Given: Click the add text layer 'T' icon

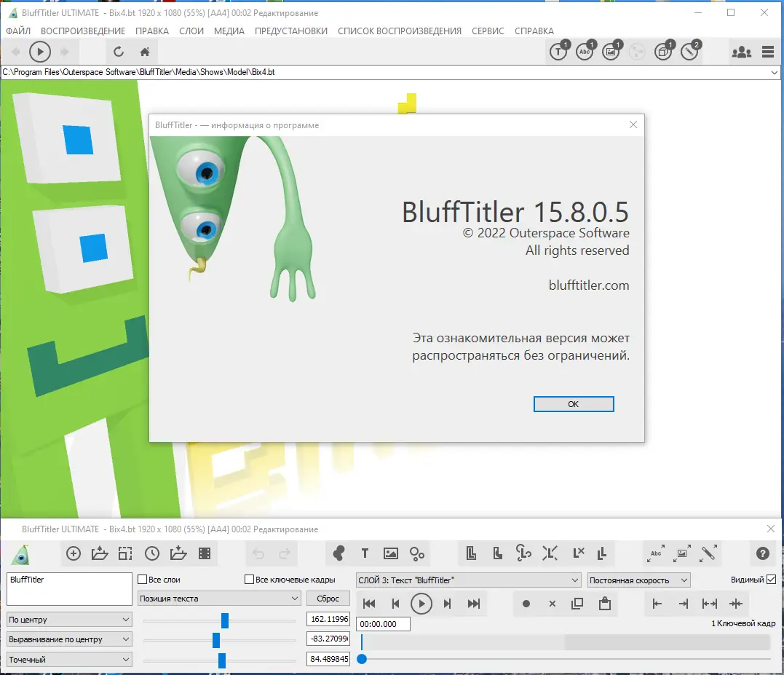Looking at the screenshot, I should click(x=365, y=553).
